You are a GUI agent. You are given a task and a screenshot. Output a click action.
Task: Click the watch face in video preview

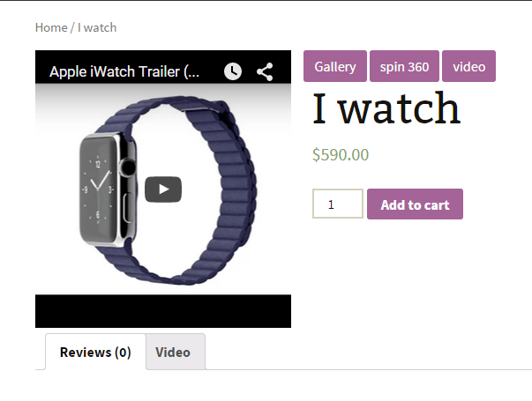[98, 189]
